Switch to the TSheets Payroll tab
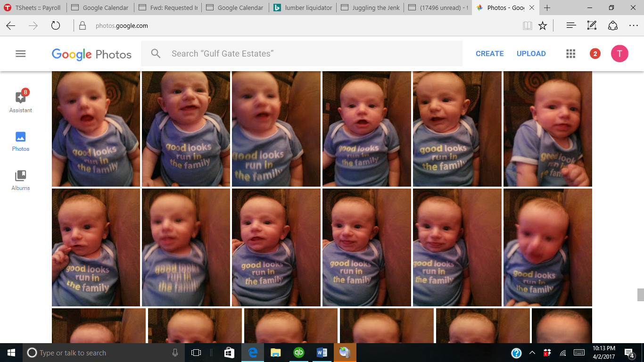The image size is (644, 362). (33, 8)
